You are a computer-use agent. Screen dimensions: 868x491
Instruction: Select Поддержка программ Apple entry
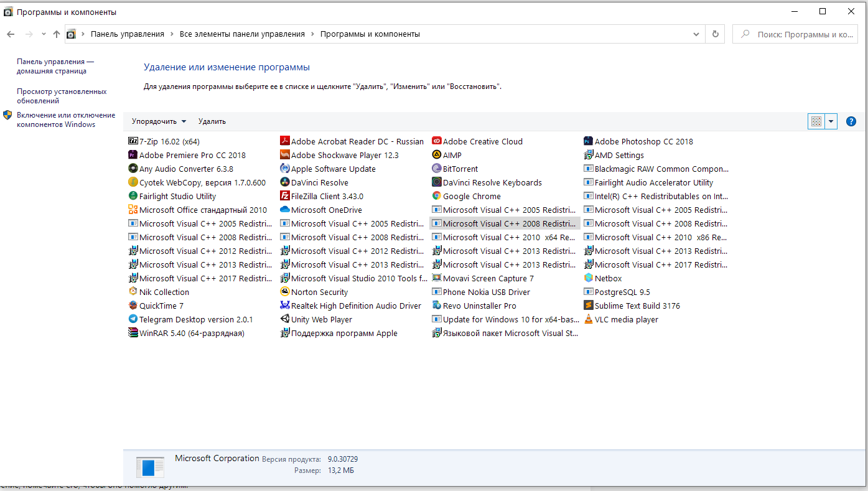coord(339,333)
